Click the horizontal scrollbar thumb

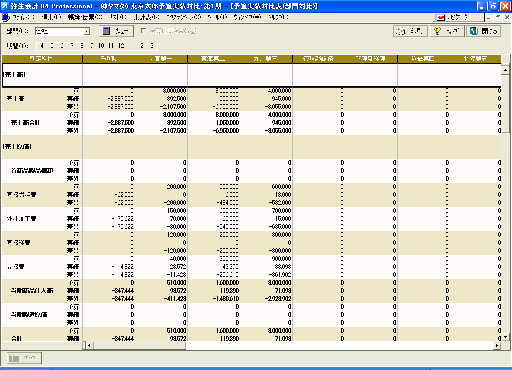[139, 345]
